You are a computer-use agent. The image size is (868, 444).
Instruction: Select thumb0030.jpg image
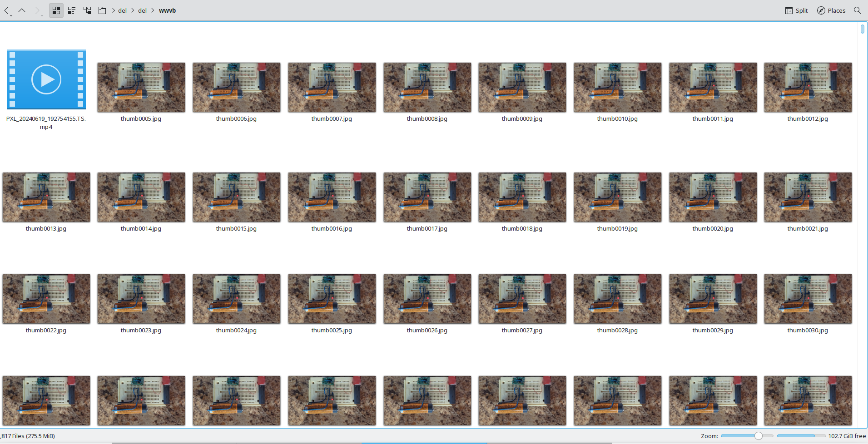[x=808, y=299]
